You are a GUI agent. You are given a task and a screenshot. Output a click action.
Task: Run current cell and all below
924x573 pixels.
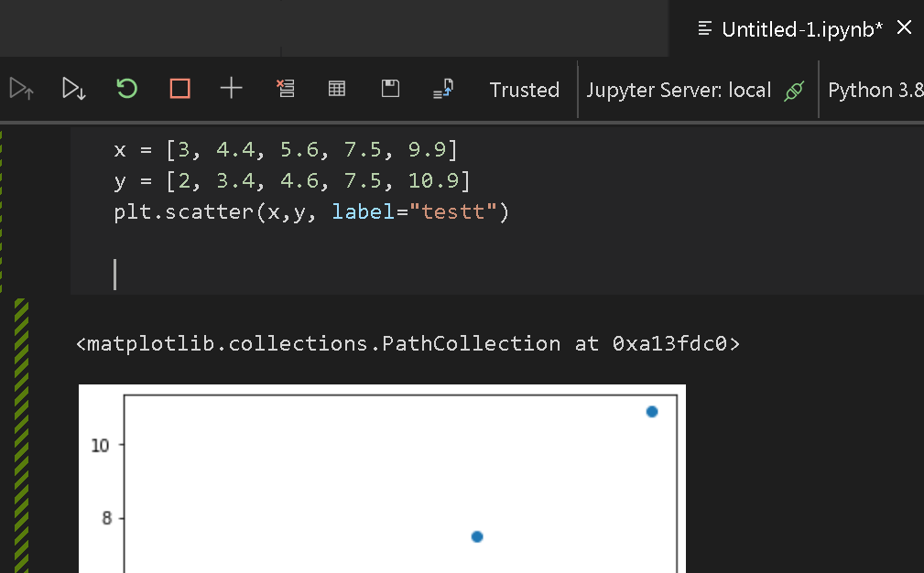click(73, 89)
